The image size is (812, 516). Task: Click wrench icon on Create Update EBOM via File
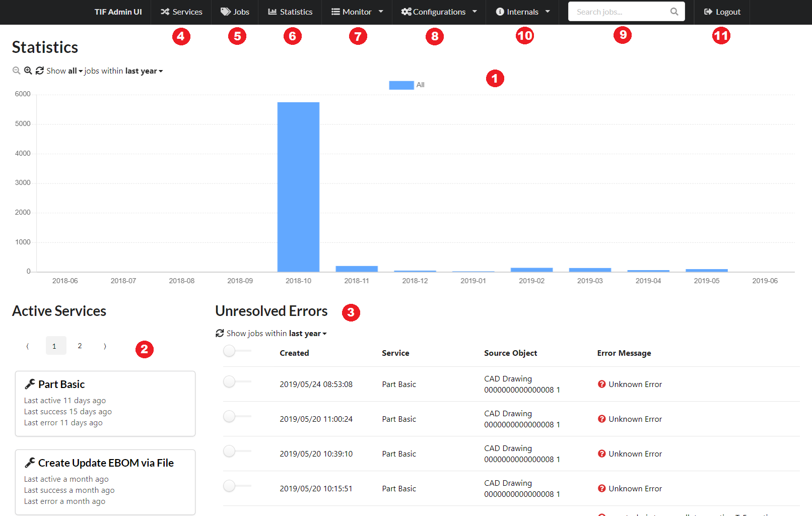click(30, 463)
